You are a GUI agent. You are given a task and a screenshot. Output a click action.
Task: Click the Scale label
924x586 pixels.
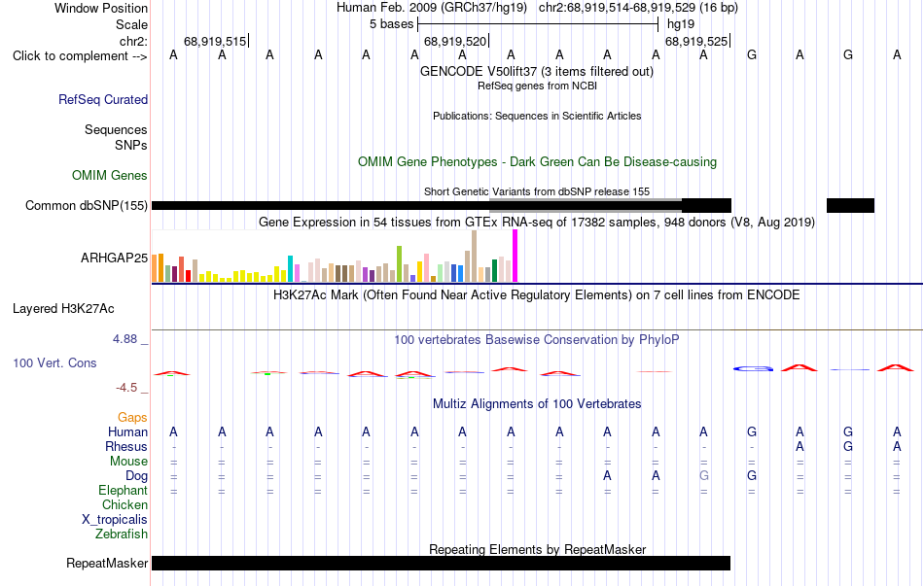click(131, 24)
